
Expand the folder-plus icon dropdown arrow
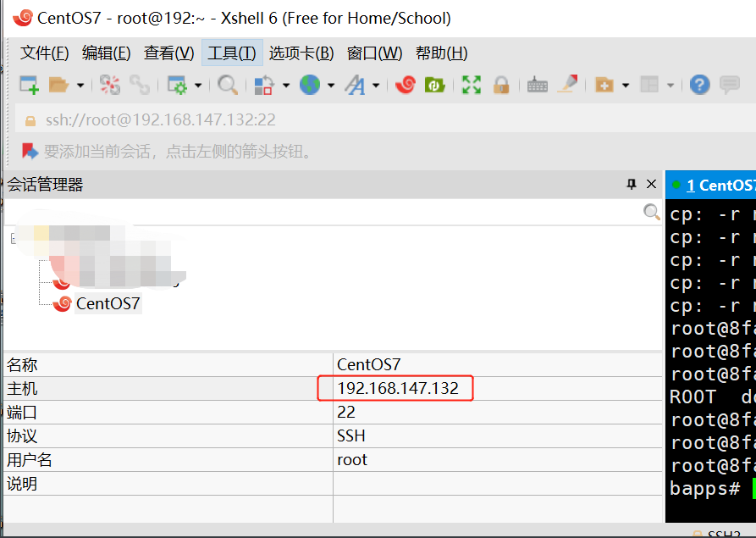pyautogui.click(x=626, y=86)
